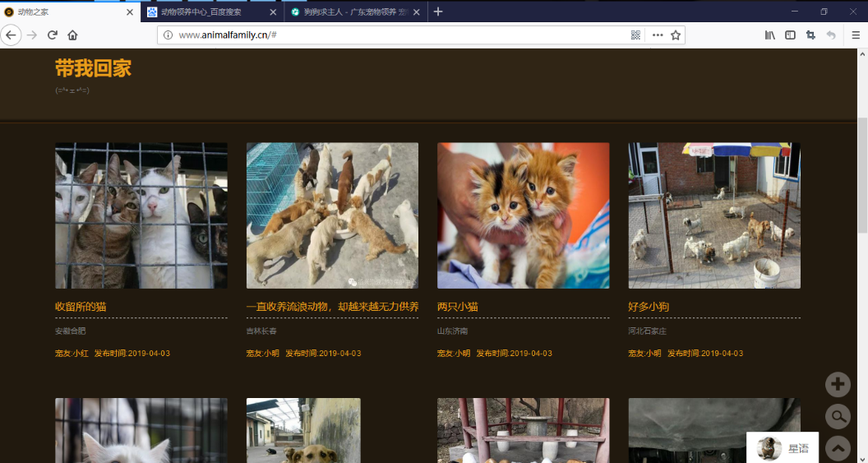868x463 pixels.
Task: Click the back-to-top chevron button
Action: click(x=838, y=448)
